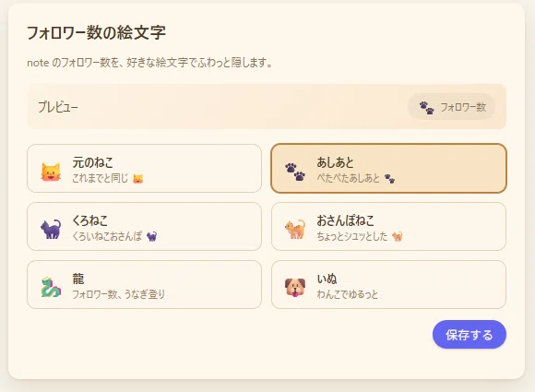Click small cat emoji beside これまでと同じ
Image resolution: width=535 pixels, height=392 pixels.
(x=137, y=178)
